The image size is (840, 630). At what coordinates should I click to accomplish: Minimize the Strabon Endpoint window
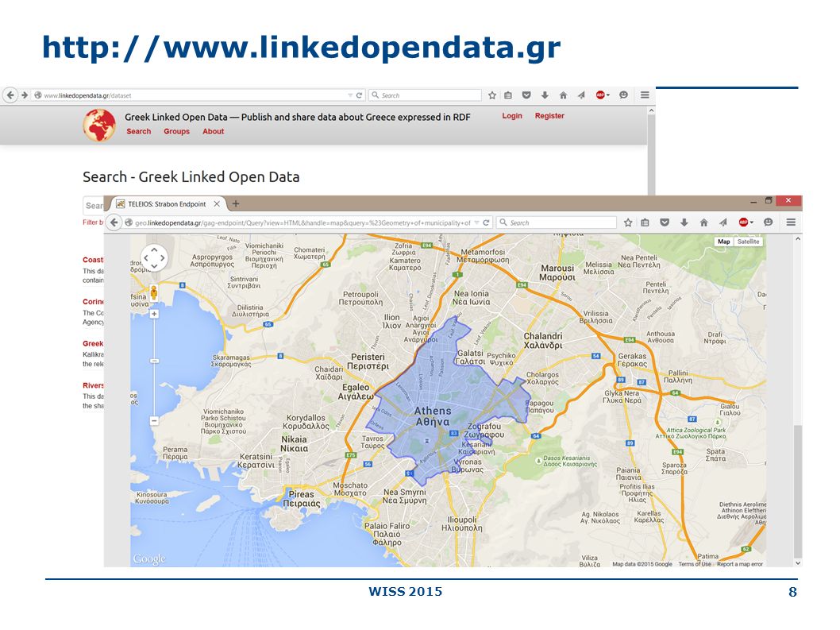coord(753,201)
